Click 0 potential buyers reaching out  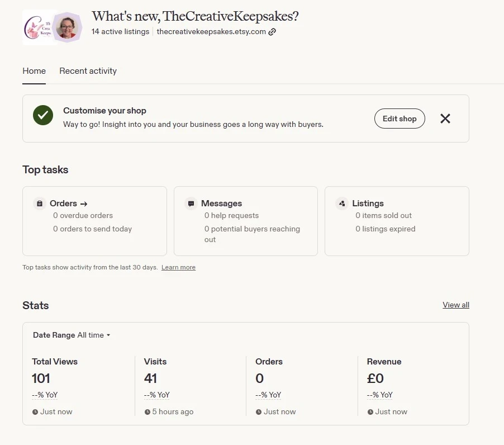click(253, 234)
